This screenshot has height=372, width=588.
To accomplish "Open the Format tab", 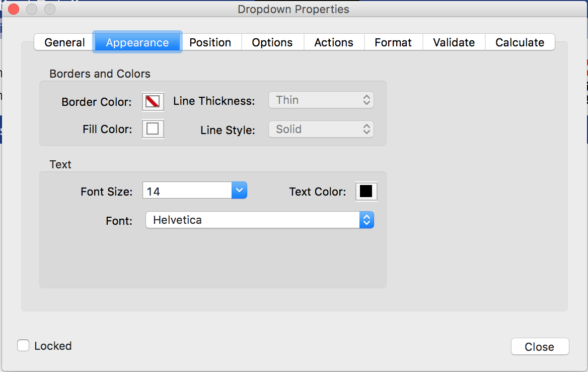I will pos(393,42).
